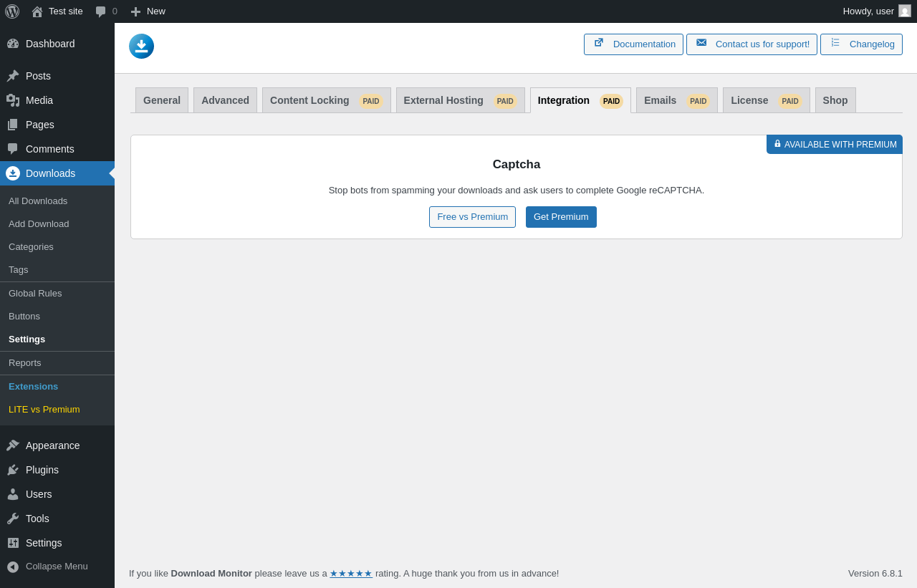Click the Settings sliders icon in sidebar
The height and width of the screenshot is (588, 917).
coord(13,543)
